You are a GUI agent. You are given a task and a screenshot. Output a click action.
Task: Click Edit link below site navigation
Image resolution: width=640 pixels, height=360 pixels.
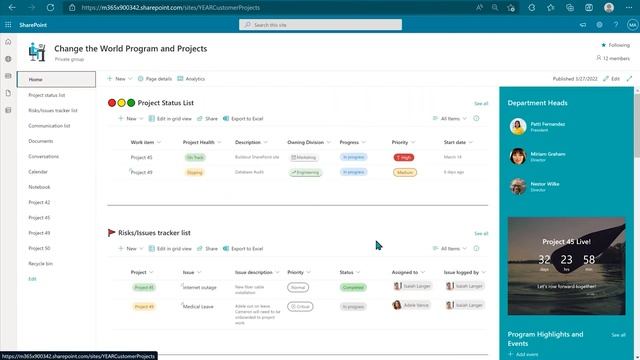[32, 279]
